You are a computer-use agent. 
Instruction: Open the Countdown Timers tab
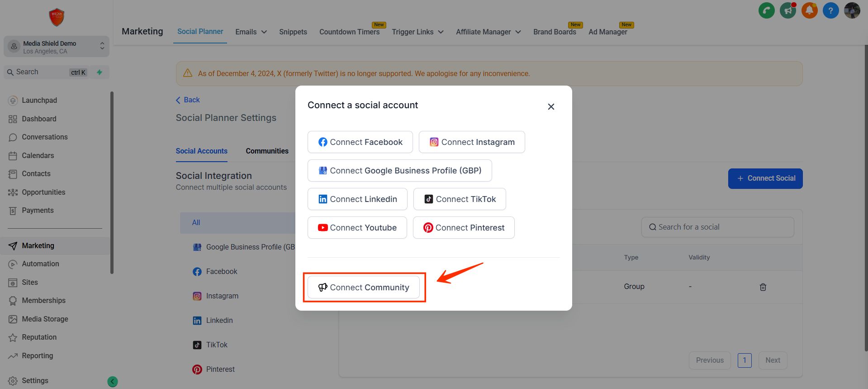349,32
